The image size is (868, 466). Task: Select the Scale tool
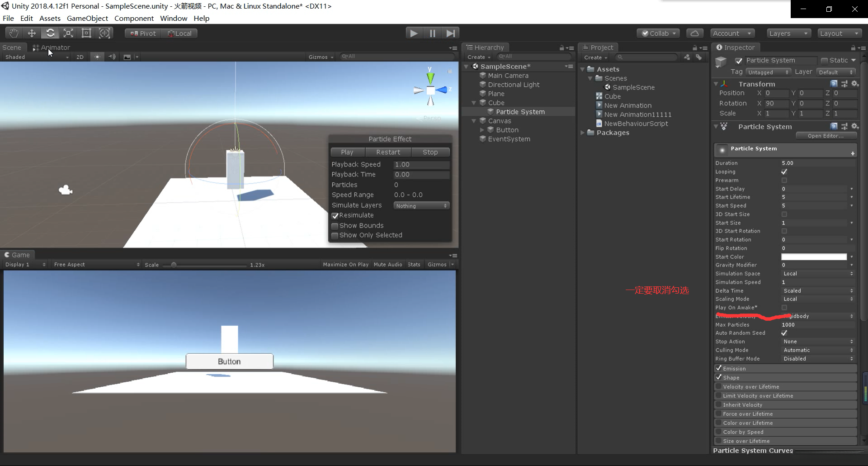pos(68,33)
